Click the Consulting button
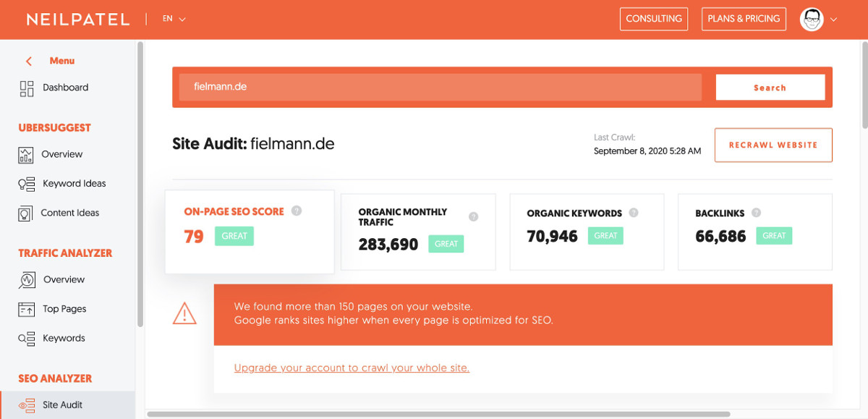868x419 pixels. tap(654, 19)
